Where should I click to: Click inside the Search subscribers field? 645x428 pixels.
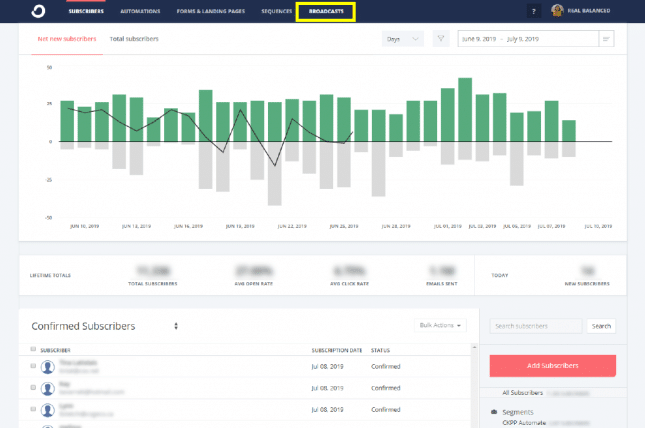pos(535,326)
